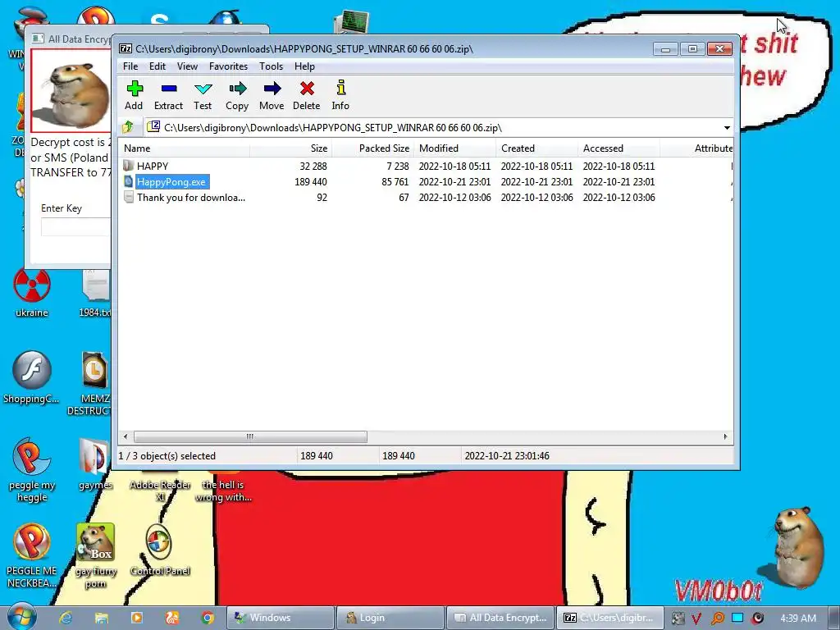Viewport: 840px width, 630px height.
Task: Open PEGGLE ME NECKBEA... desktop icon
Action: click(x=32, y=556)
